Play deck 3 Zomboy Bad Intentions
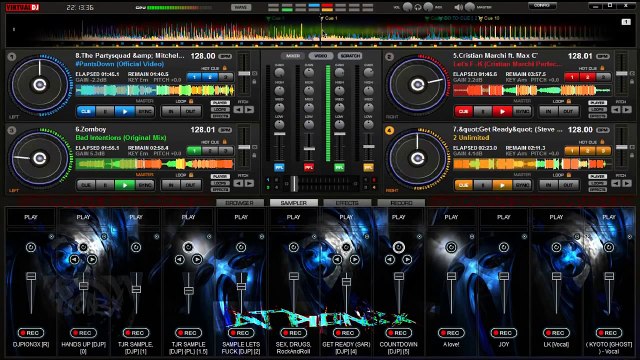Screen dimensions: 640x360 pos(125,185)
